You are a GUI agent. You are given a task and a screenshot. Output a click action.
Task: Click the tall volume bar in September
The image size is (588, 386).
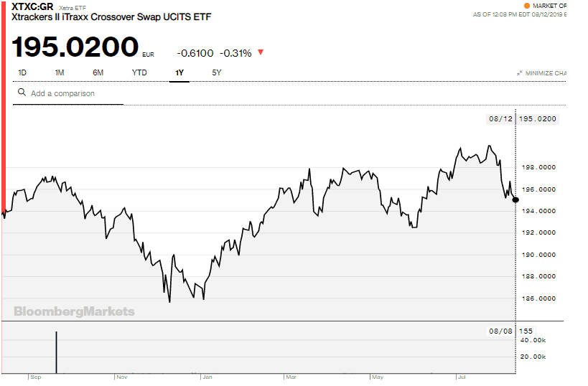[x=56, y=352]
